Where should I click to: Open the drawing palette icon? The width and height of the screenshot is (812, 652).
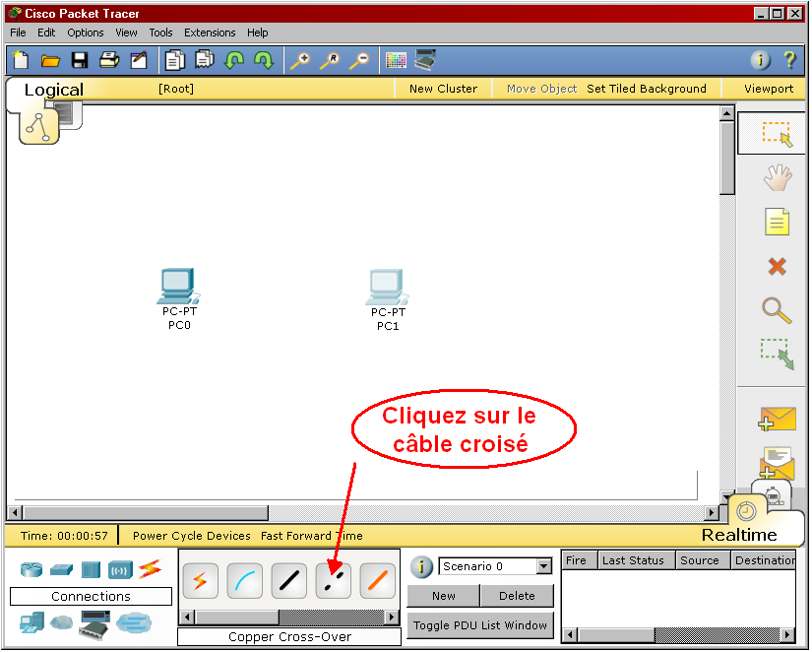pyautogui.click(x=397, y=61)
